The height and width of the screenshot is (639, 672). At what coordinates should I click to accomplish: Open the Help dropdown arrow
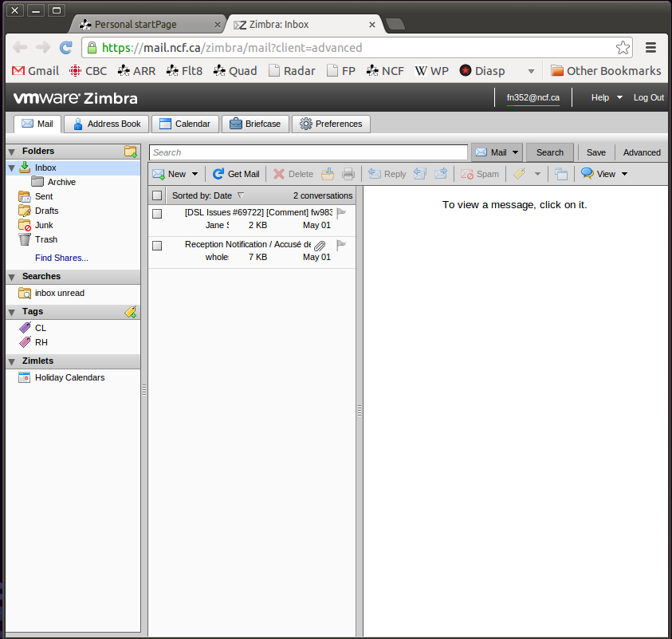(x=619, y=98)
